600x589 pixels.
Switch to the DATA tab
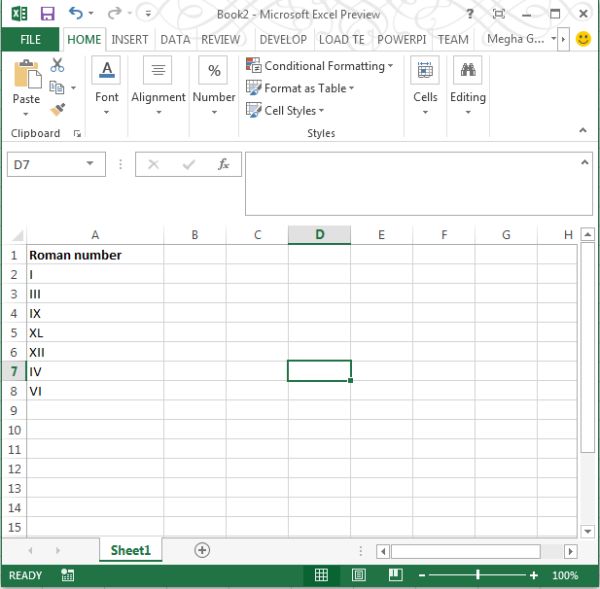175,39
